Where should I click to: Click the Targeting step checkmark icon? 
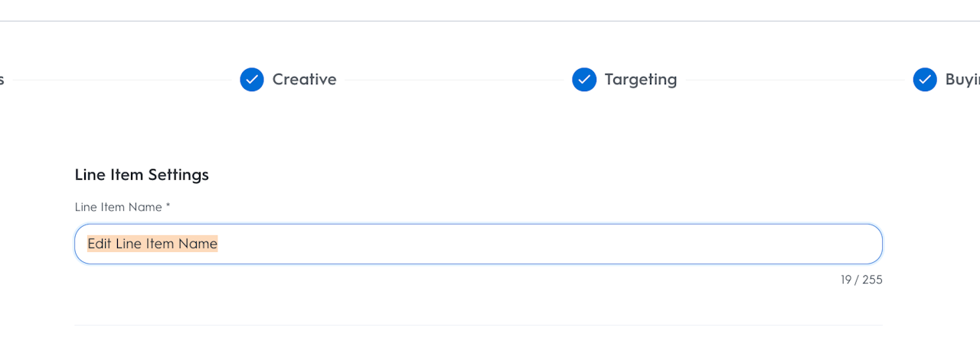[584, 80]
